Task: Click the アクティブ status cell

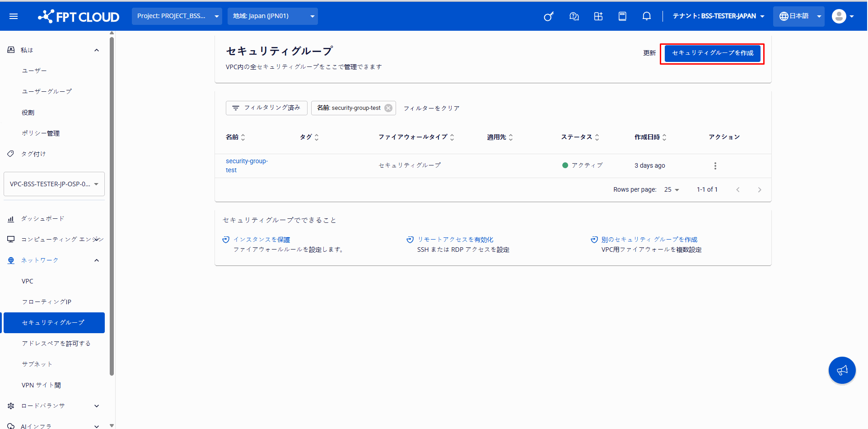Action: point(583,166)
